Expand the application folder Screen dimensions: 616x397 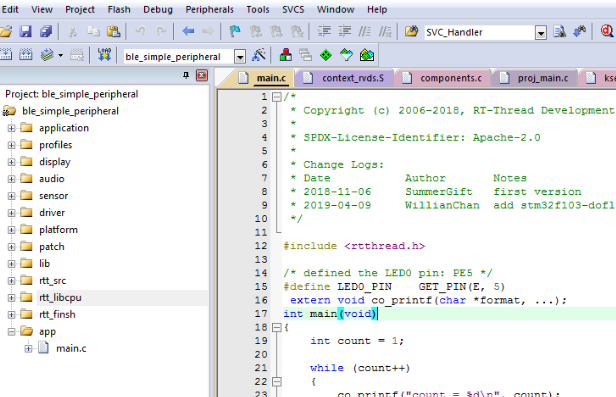[11, 128]
